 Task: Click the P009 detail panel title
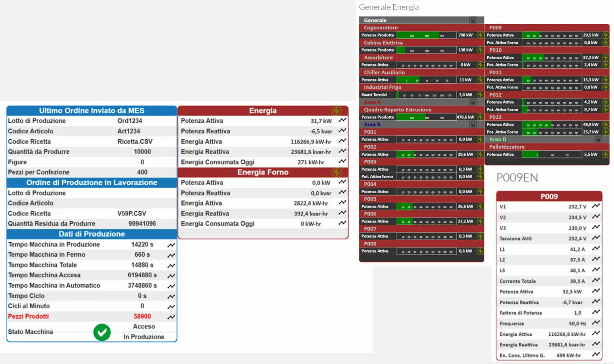tap(549, 196)
